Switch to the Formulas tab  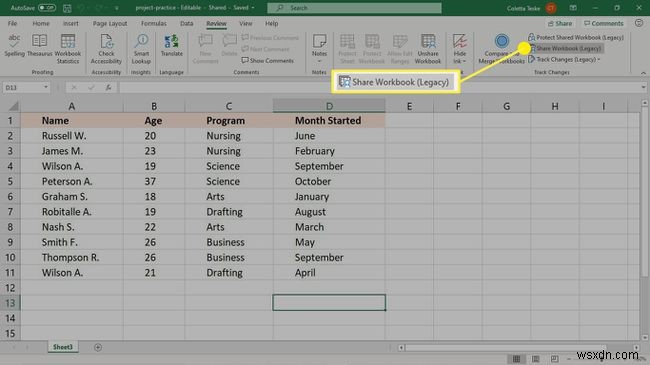tap(153, 24)
